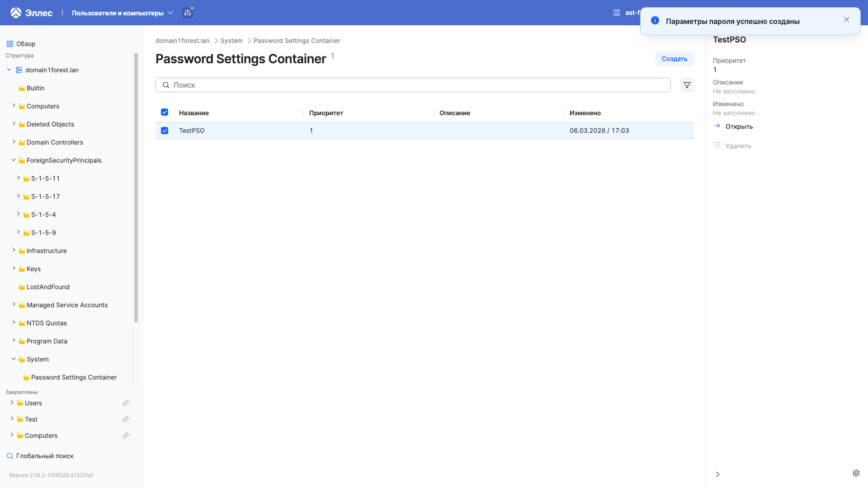Uncheck the TestPSO row checkbox
This screenshot has width=868, height=488.
(165, 131)
